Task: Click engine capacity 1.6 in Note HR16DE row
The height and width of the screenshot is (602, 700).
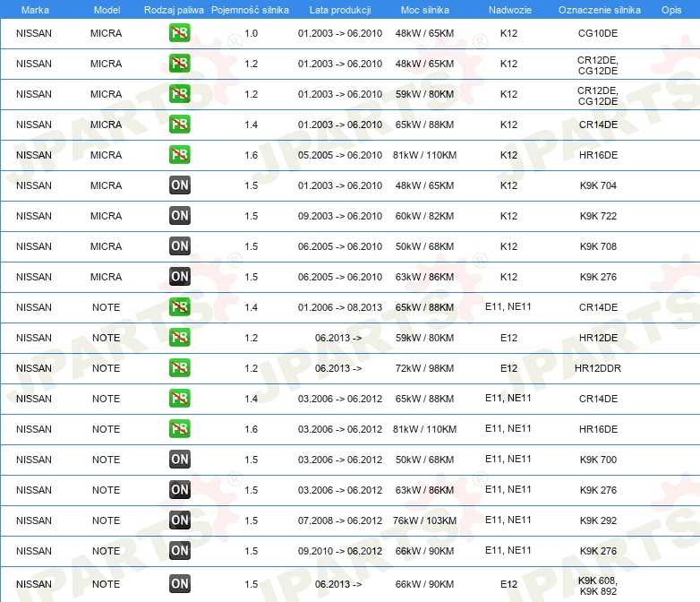Action: (x=251, y=429)
